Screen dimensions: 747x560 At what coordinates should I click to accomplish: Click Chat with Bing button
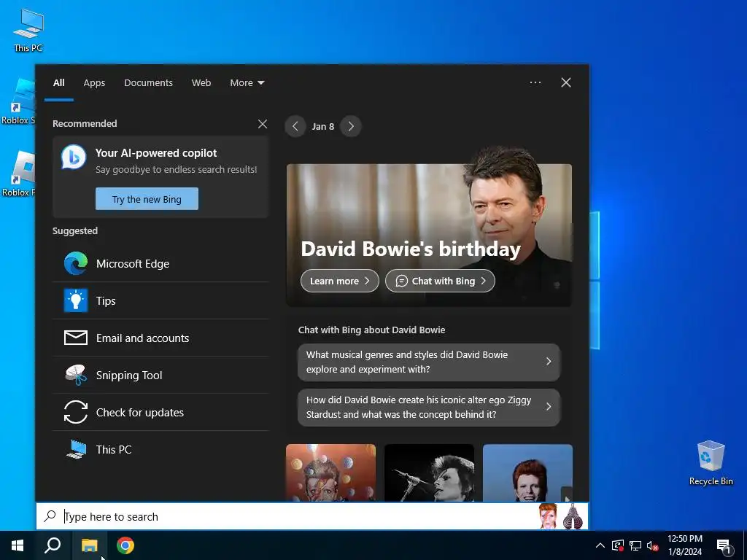coord(440,281)
